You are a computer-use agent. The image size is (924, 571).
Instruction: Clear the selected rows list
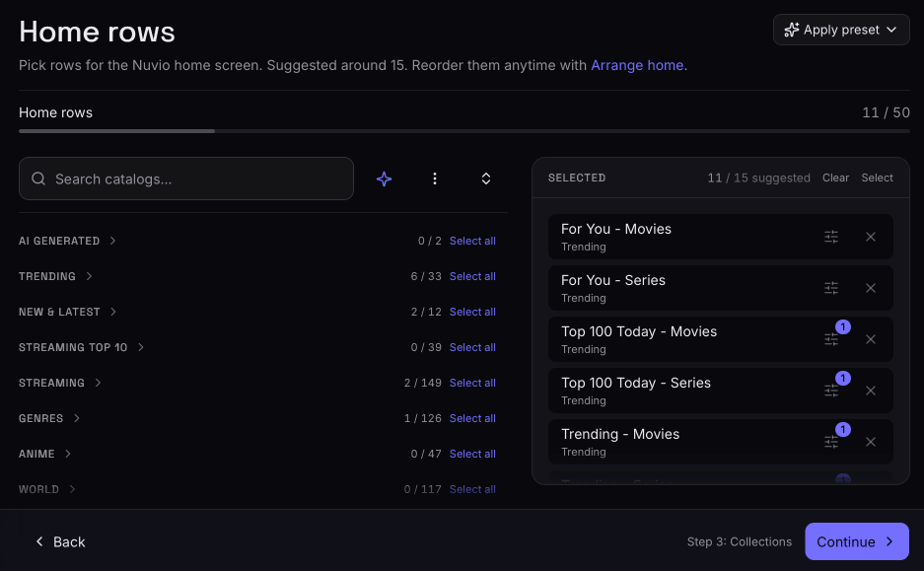click(x=835, y=178)
